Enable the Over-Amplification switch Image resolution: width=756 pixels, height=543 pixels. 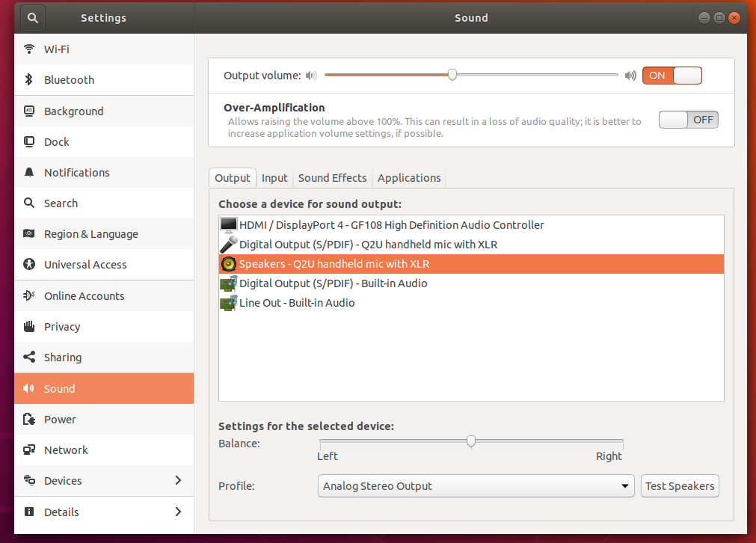pos(688,120)
